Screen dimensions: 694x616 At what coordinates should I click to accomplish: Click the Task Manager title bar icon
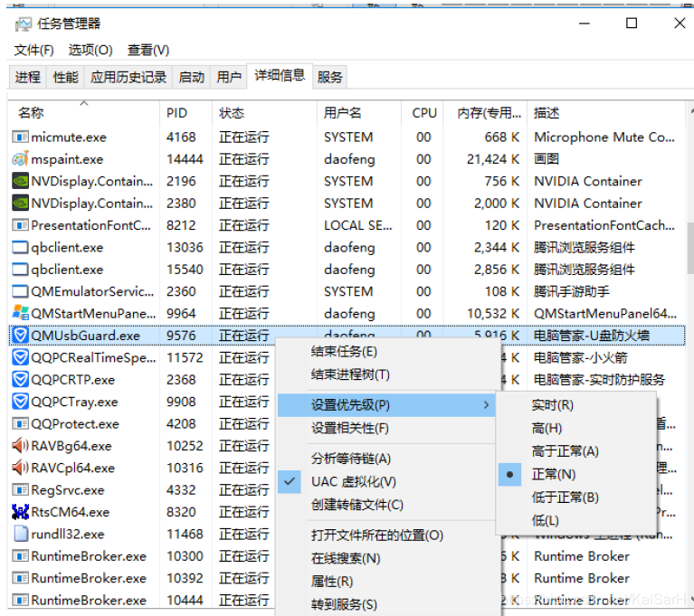tap(23, 24)
